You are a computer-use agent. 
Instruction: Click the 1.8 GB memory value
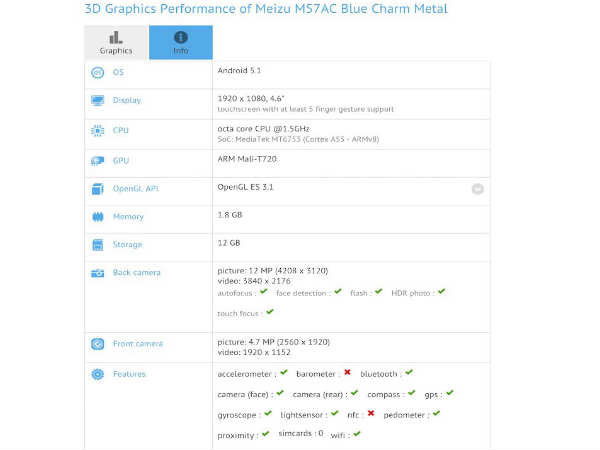click(230, 215)
